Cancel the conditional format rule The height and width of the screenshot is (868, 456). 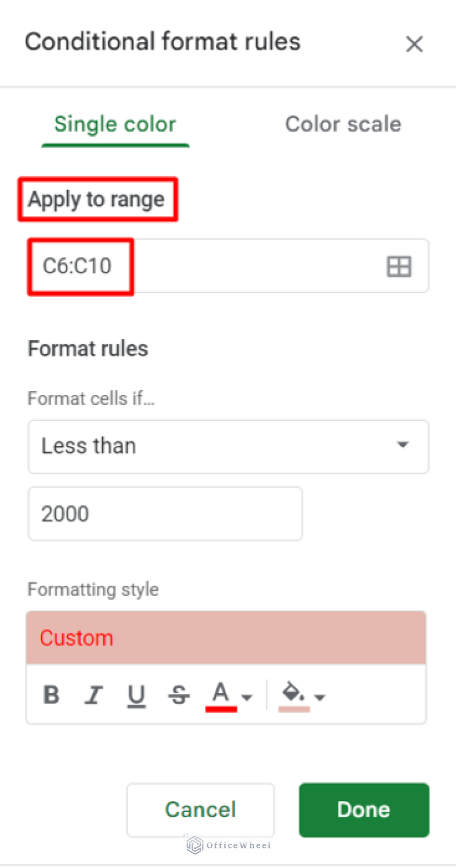pyautogui.click(x=200, y=809)
